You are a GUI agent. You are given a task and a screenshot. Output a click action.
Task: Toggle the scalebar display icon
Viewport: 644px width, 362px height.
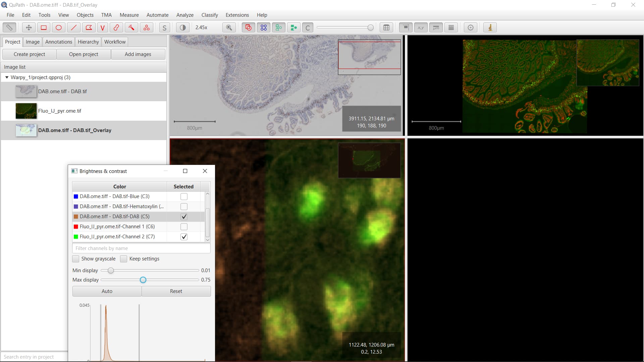coord(436,27)
